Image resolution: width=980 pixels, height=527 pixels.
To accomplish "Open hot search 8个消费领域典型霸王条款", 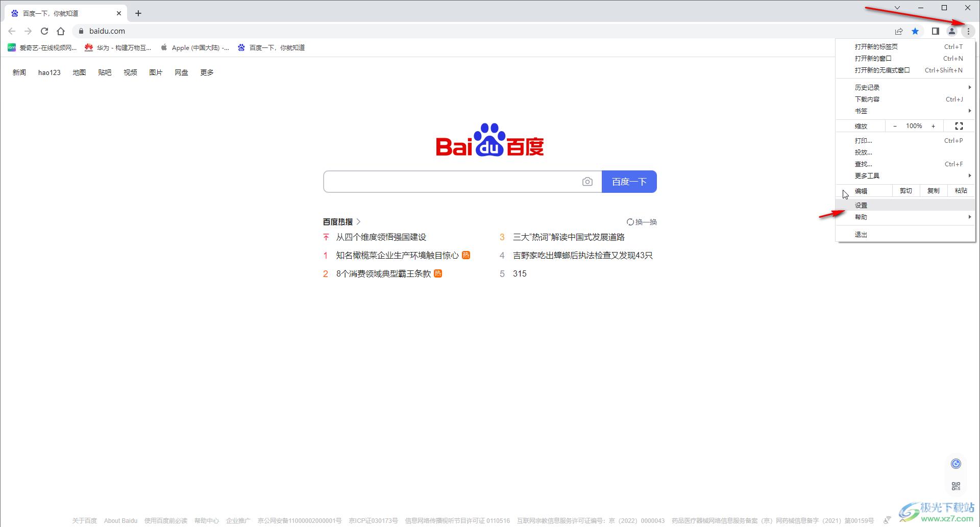I will point(383,274).
